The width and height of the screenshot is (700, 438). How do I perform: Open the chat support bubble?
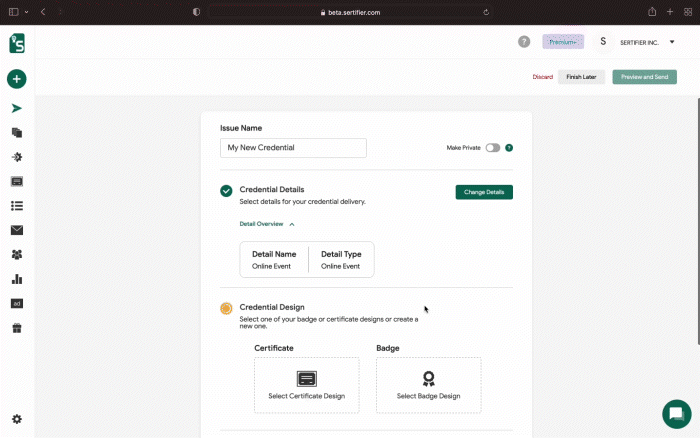coord(676,414)
